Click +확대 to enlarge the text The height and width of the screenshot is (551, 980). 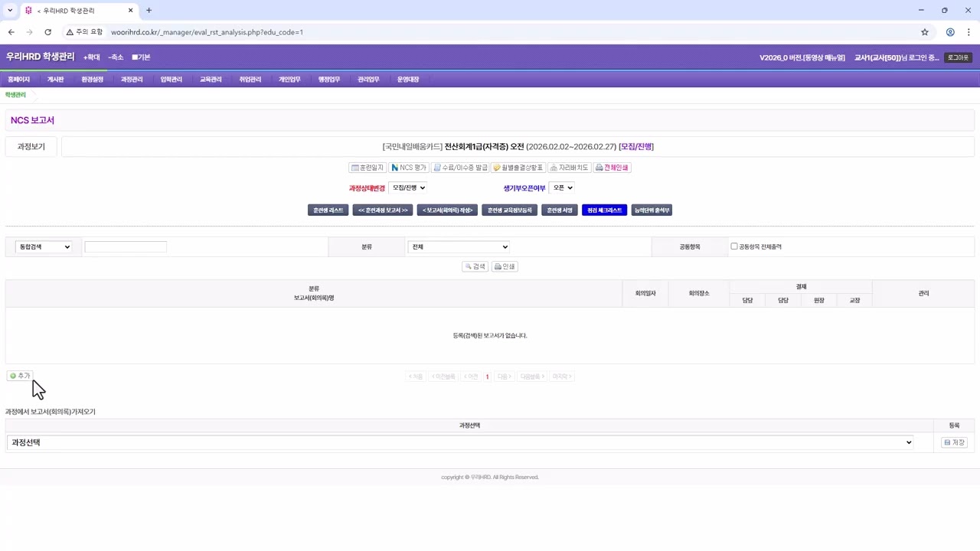tap(92, 57)
